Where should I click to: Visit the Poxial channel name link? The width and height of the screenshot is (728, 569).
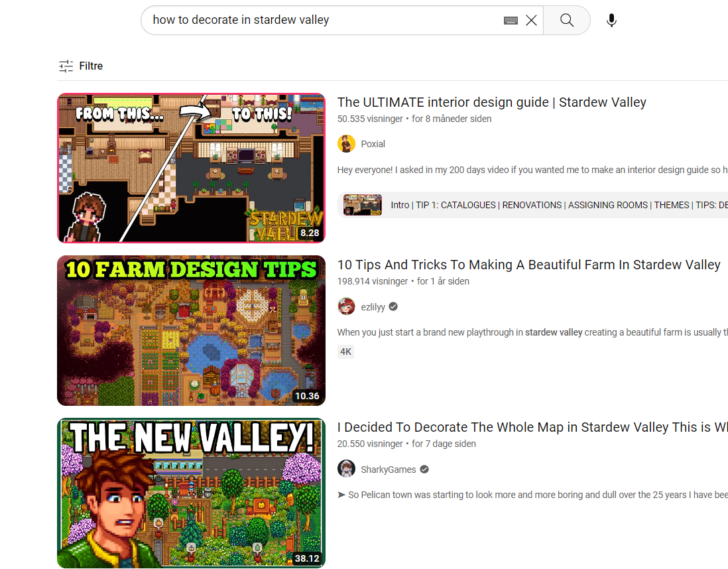point(373,144)
